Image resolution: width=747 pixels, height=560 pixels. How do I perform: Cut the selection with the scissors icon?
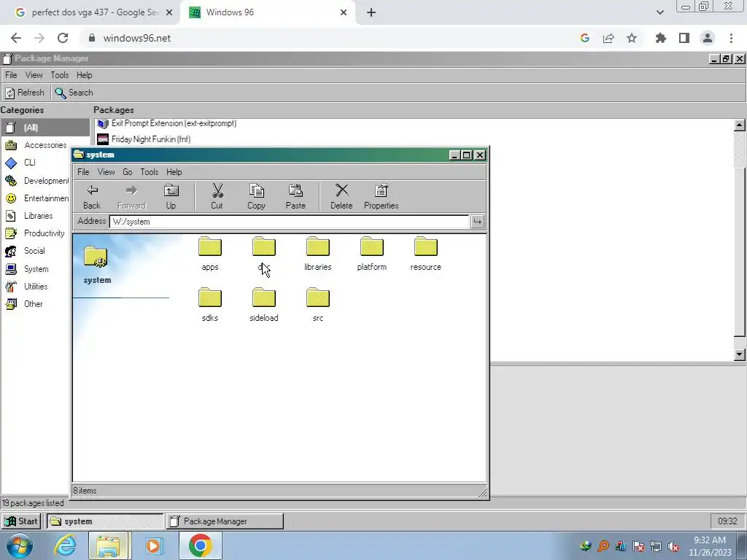pyautogui.click(x=217, y=197)
